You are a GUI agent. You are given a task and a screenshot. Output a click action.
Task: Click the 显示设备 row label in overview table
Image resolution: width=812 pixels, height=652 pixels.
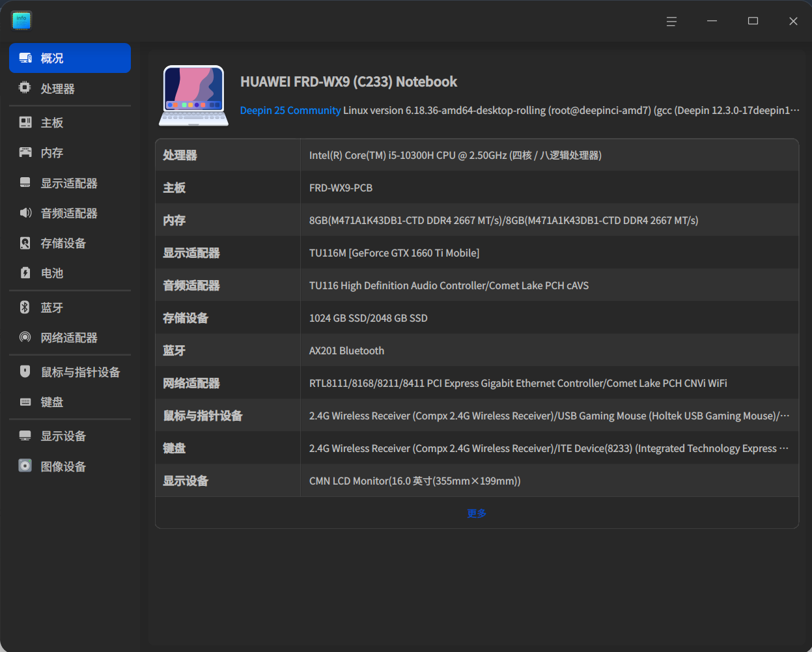(186, 481)
